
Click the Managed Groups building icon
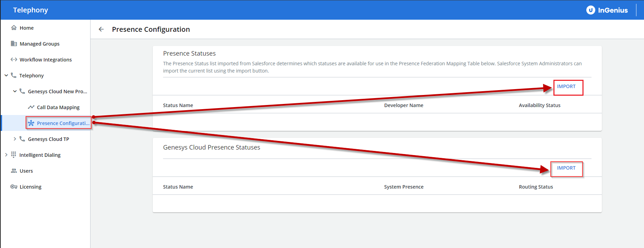14,44
